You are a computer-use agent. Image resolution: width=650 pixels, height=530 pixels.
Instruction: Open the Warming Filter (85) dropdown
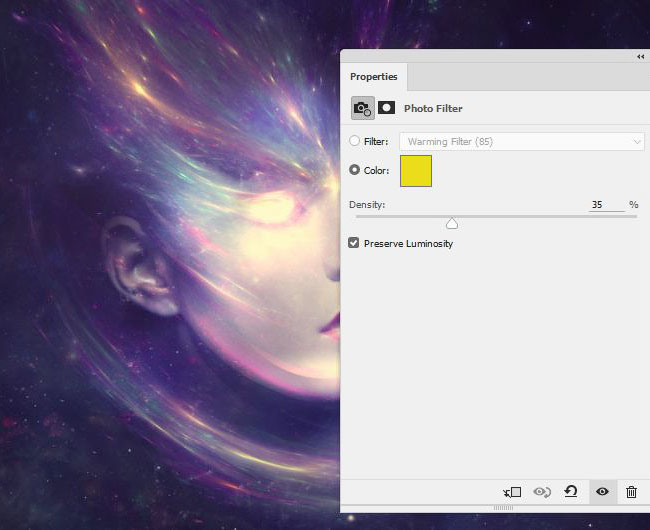pyautogui.click(x=522, y=142)
